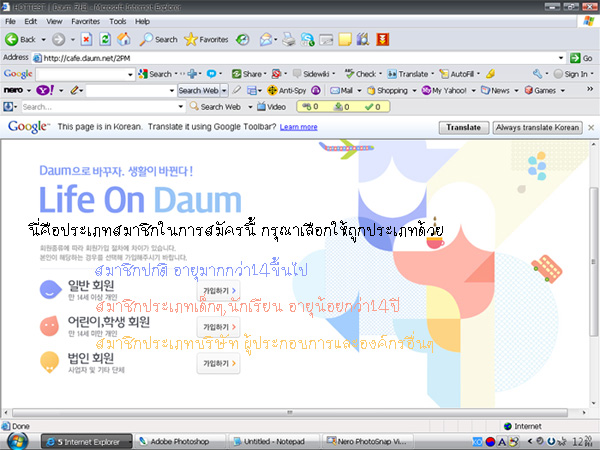Image resolution: width=600 pixels, height=450 pixels.
Task: Click Video on the search toolbar
Action: pyautogui.click(x=272, y=107)
